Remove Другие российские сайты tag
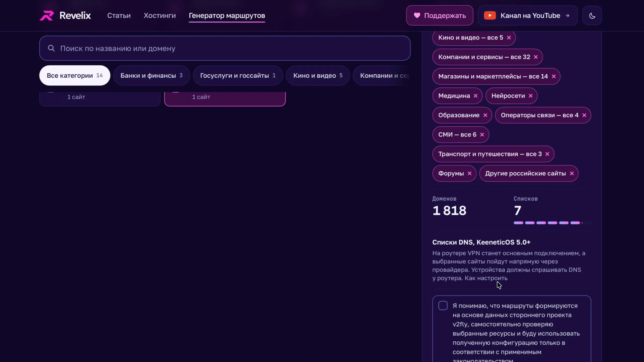Image resolution: width=644 pixels, height=362 pixels. pos(572,173)
